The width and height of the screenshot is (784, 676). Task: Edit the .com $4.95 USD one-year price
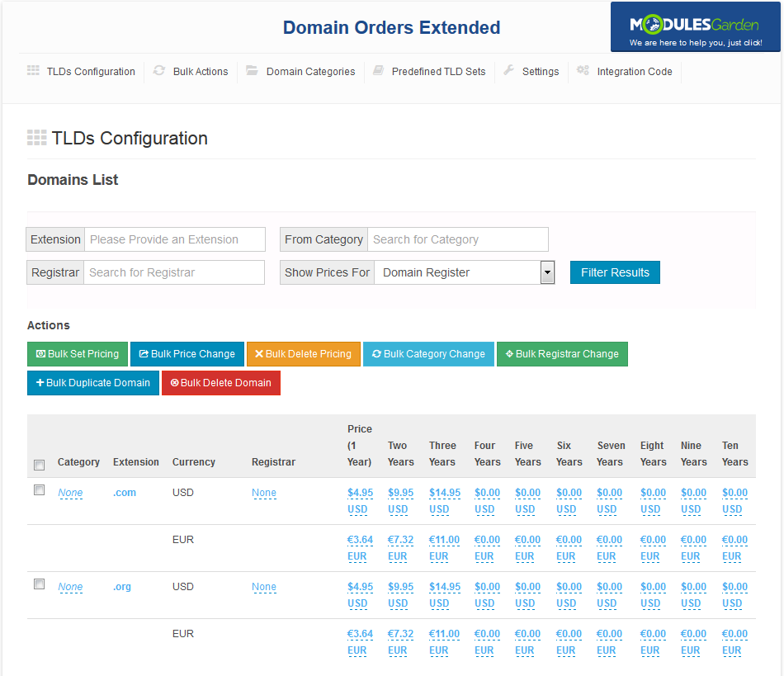point(360,500)
